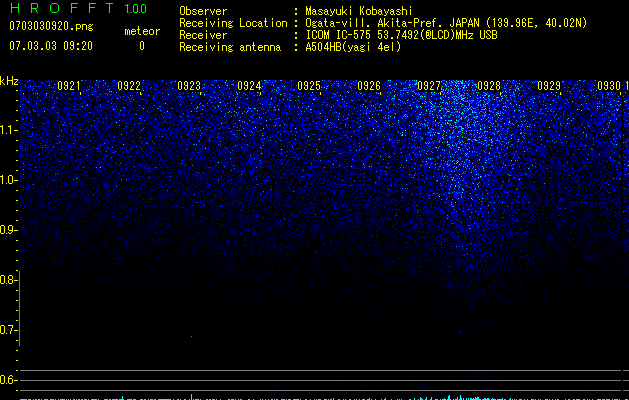This screenshot has height=400, width=629.
Task: Select ICOM IC-575 53.7492 MHz USB text
Action: click(x=401, y=35)
